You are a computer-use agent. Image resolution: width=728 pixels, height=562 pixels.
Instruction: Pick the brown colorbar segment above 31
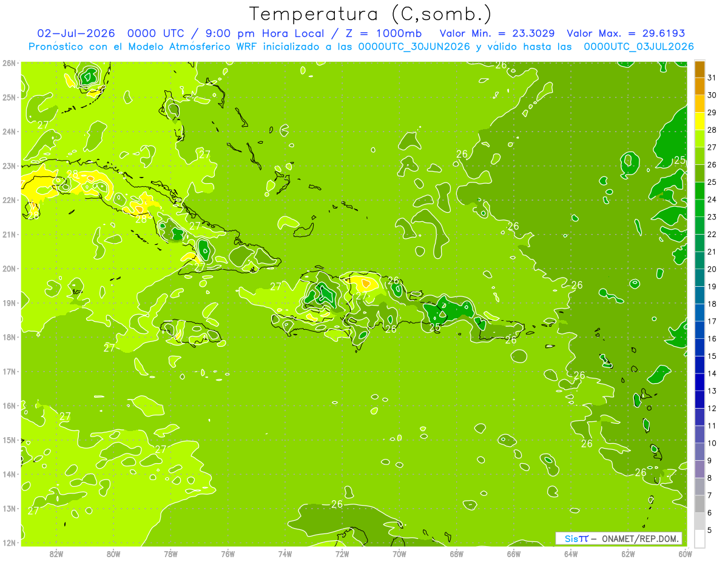(699, 69)
